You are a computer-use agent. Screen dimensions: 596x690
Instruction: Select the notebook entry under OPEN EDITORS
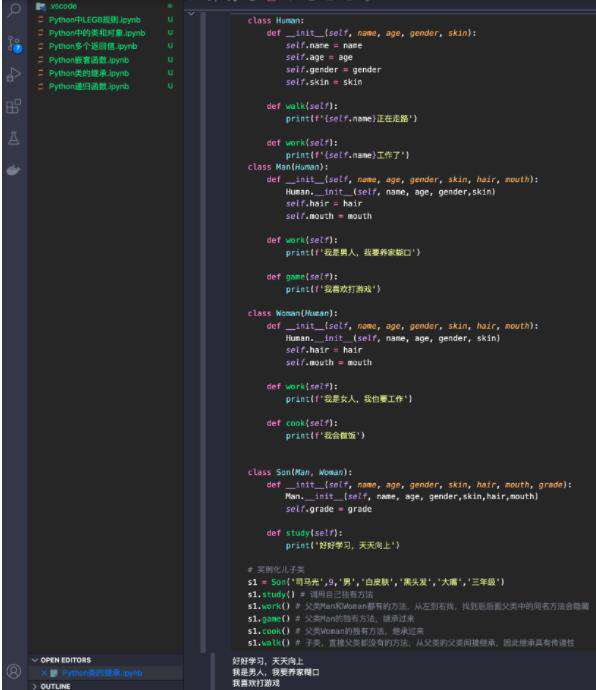pos(102,673)
